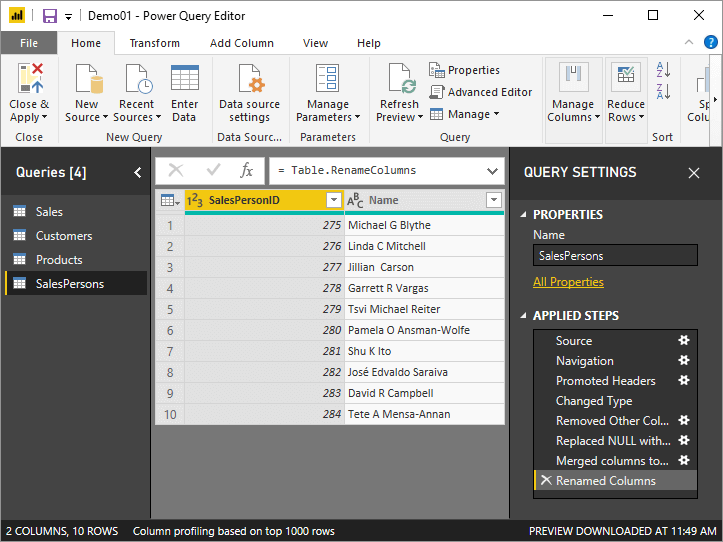Open Name column filter dropdown
Image resolution: width=723 pixels, height=542 pixels.
pos(493,200)
